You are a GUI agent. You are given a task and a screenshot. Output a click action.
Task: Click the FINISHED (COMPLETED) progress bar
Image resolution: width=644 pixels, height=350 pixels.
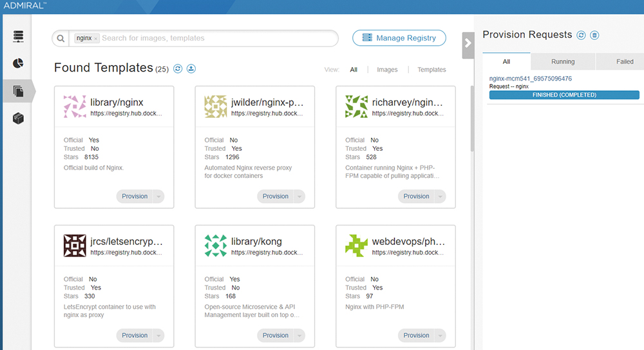tap(564, 95)
